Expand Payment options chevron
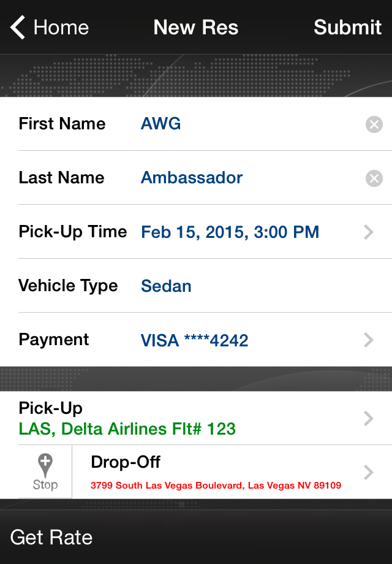This screenshot has width=392, height=564. pos(369,340)
